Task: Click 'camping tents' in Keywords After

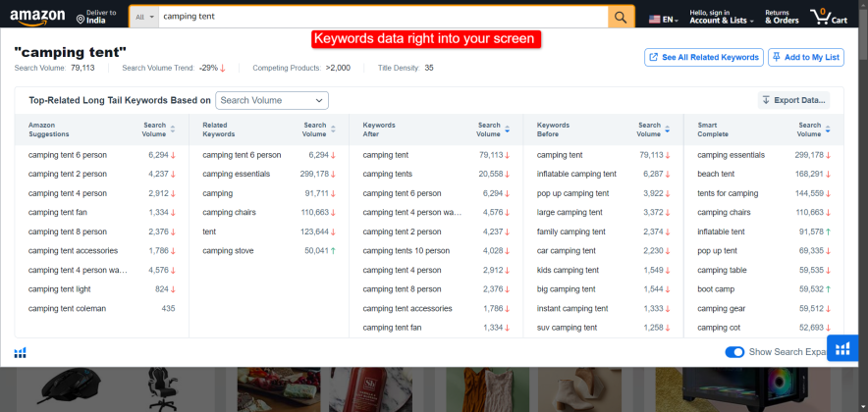Action: click(x=388, y=175)
